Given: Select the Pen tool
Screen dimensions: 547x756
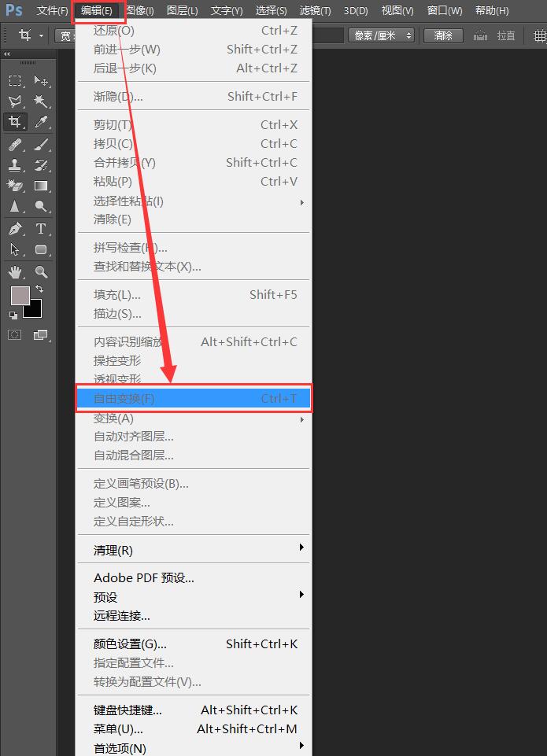Looking at the screenshot, I should coord(15,229).
